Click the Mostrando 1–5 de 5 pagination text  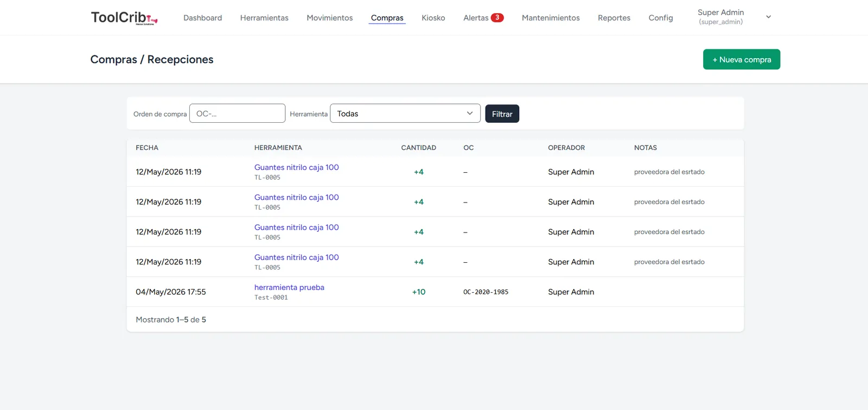click(171, 320)
